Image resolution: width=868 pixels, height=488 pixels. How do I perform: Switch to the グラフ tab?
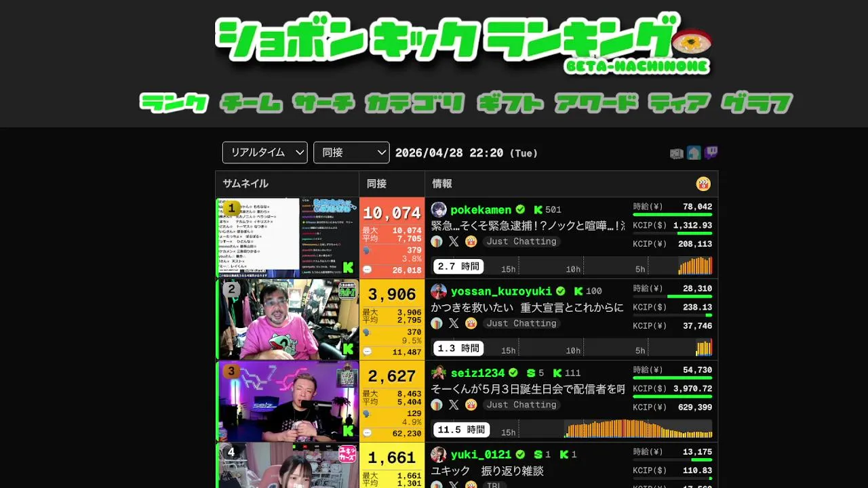click(757, 103)
